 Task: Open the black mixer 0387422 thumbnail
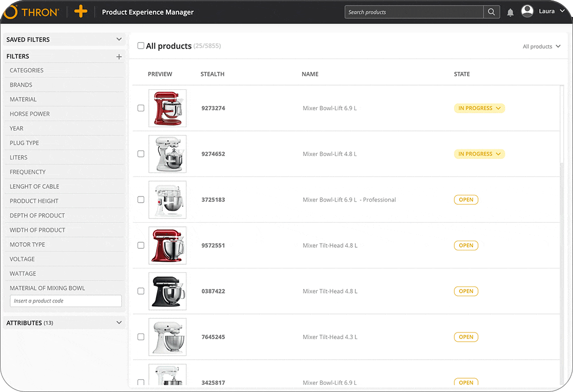coord(167,291)
